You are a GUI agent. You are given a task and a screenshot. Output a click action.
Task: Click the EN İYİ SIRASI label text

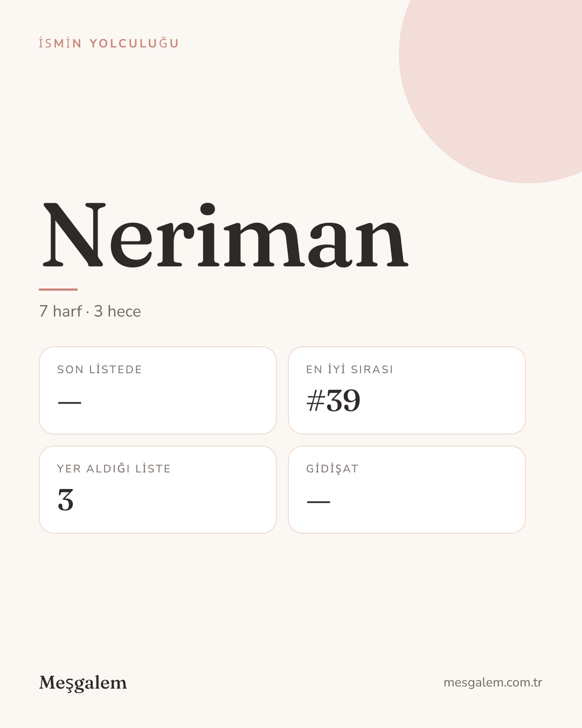pos(350,369)
